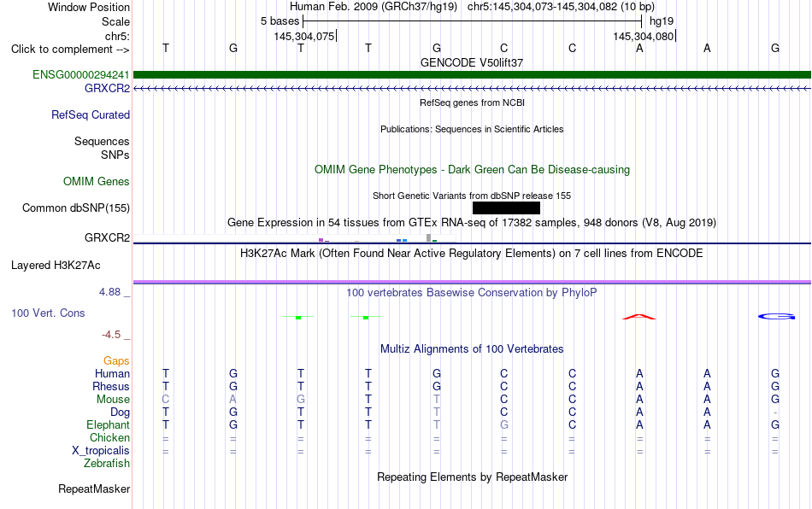Click the Gaps row label
Screen dimensions: 812x509
coord(116,360)
